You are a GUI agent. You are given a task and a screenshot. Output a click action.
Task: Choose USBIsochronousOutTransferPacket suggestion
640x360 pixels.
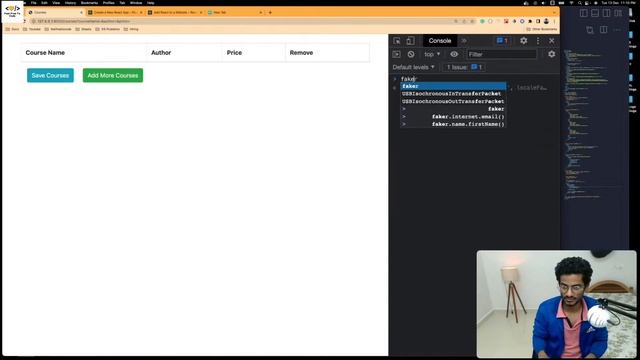click(x=453, y=101)
